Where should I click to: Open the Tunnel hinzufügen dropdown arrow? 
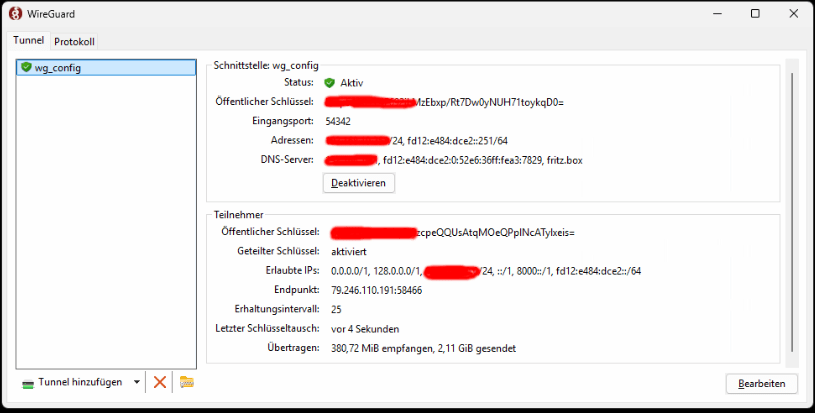click(137, 382)
